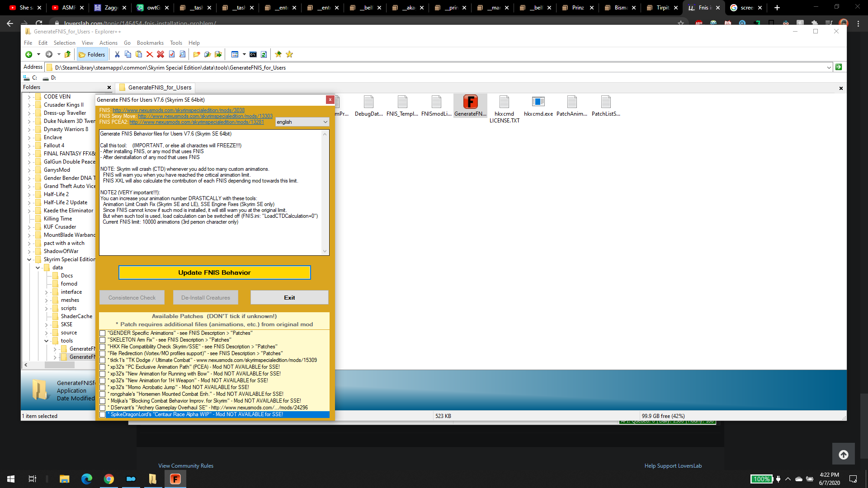
Task: Tick xp32's PC Exclusive Animation Path patch
Action: [103, 367]
